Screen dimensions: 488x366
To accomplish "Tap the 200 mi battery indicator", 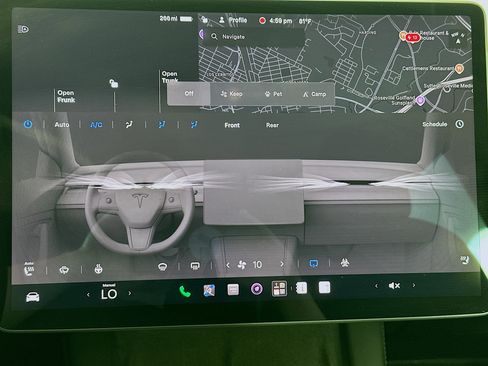I will coord(176,19).
